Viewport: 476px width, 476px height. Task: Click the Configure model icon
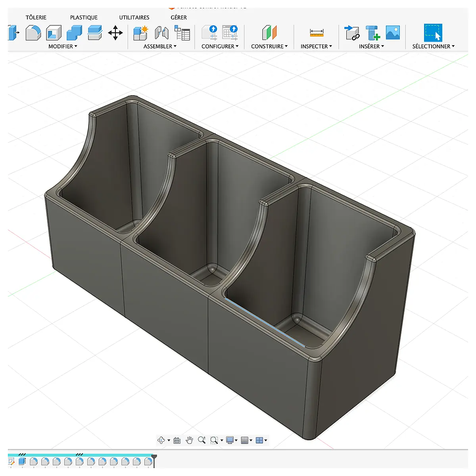tap(209, 33)
